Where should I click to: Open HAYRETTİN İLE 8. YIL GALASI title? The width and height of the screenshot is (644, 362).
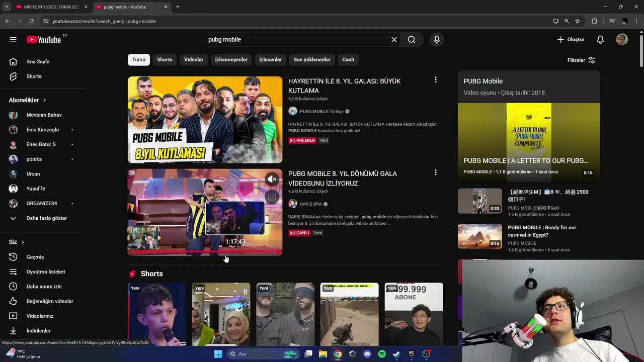tap(345, 86)
